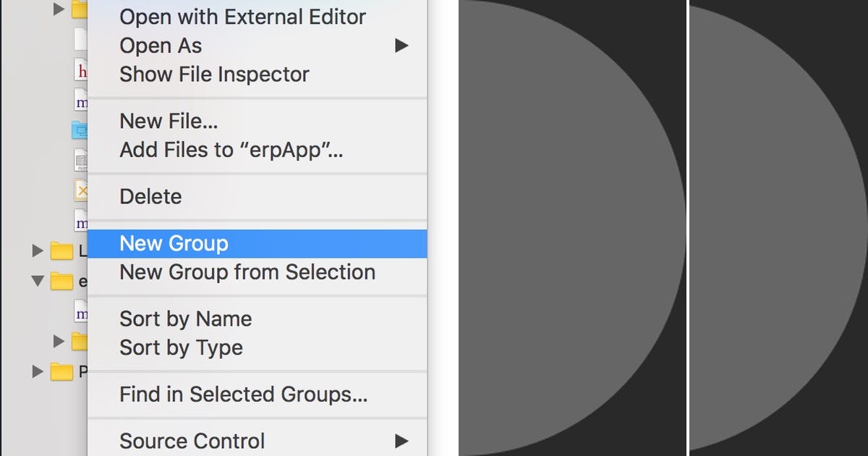868x456 pixels.
Task: Click the expanded yellow group folder labeled e
Action: pyautogui.click(x=64, y=281)
